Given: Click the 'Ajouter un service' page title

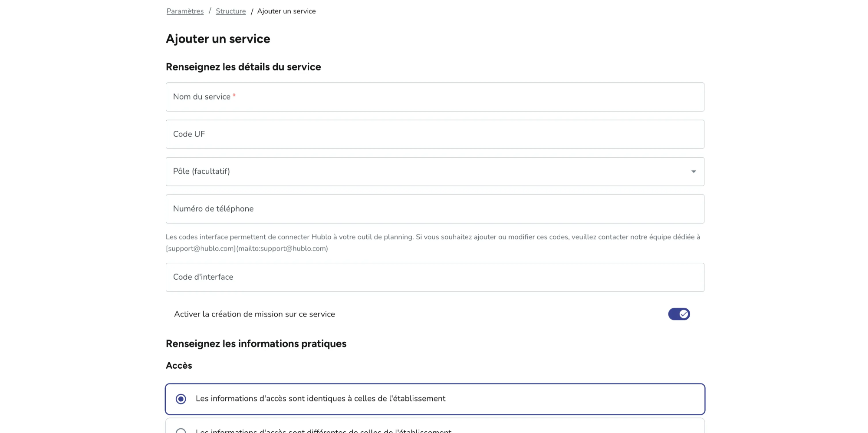Looking at the screenshot, I should point(218,39).
